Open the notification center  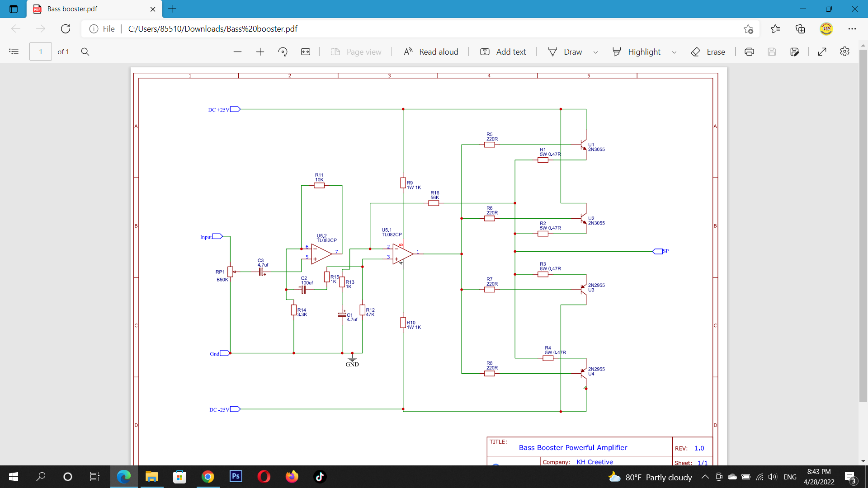pos(850,477)
